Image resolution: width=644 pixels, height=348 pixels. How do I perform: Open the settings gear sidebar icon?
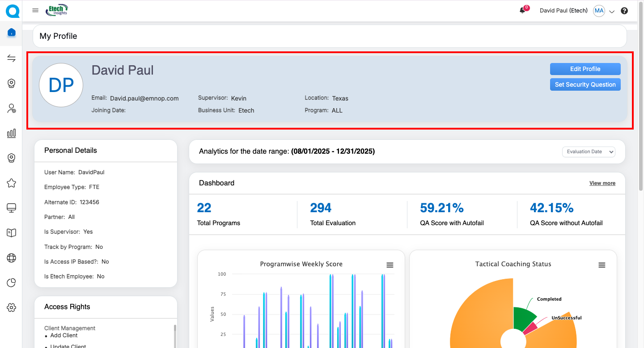tap(12, 307)
